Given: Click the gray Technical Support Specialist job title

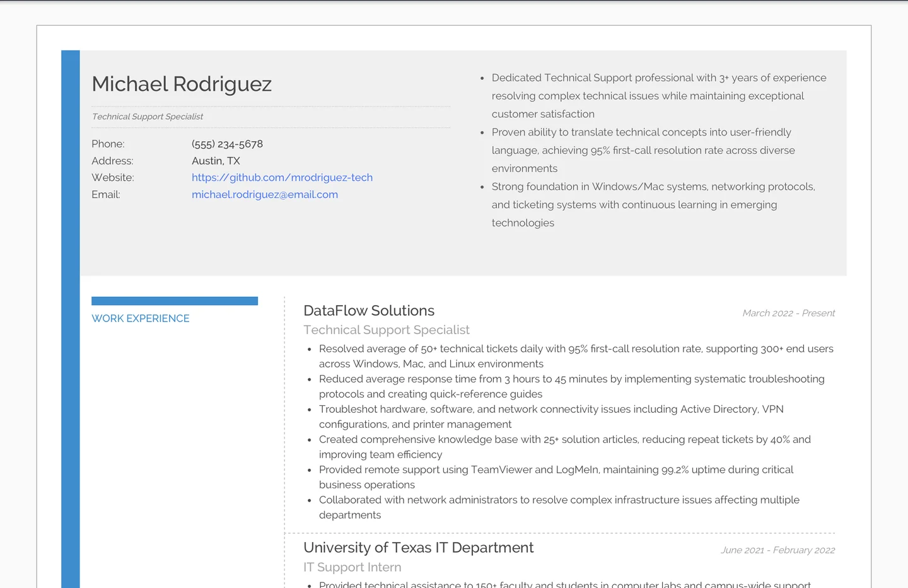Looking at the screenshot, I should (387, 330).
